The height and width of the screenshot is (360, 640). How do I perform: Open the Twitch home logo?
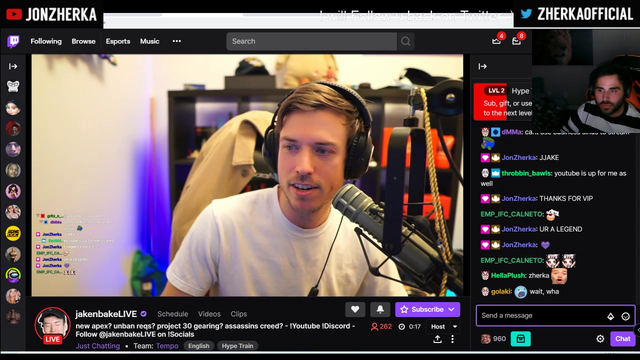tap(13, 41)
